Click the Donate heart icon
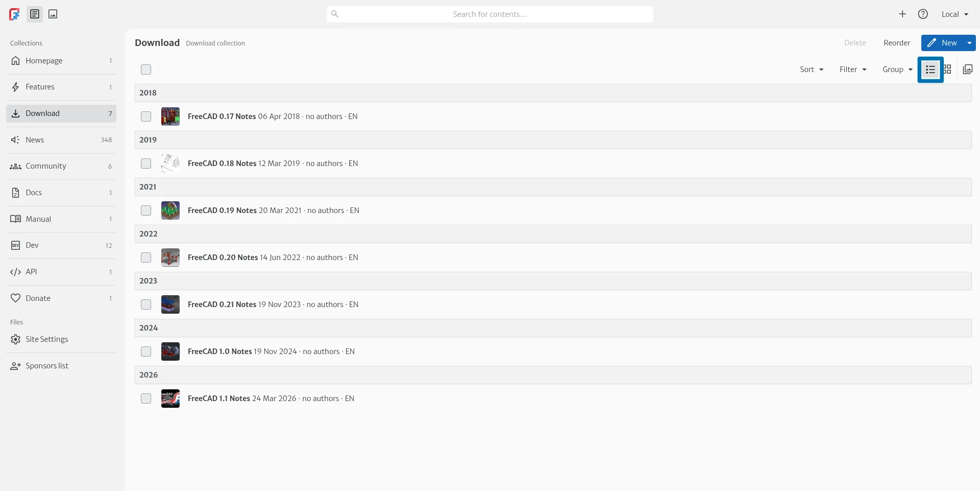 16,298
